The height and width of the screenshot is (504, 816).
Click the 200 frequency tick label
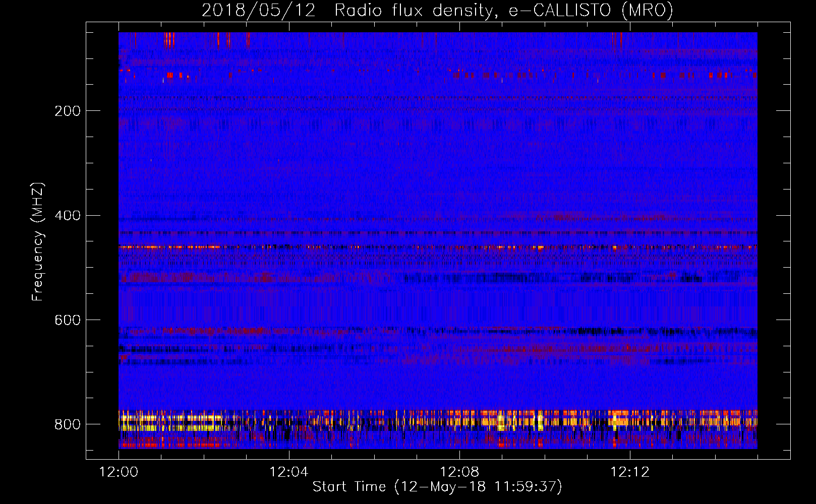(x=68, y=111)
